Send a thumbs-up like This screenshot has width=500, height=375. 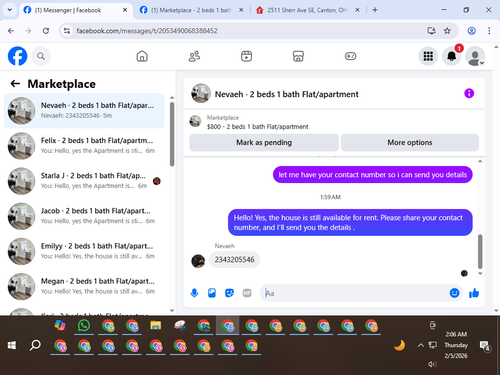(474, 293)
